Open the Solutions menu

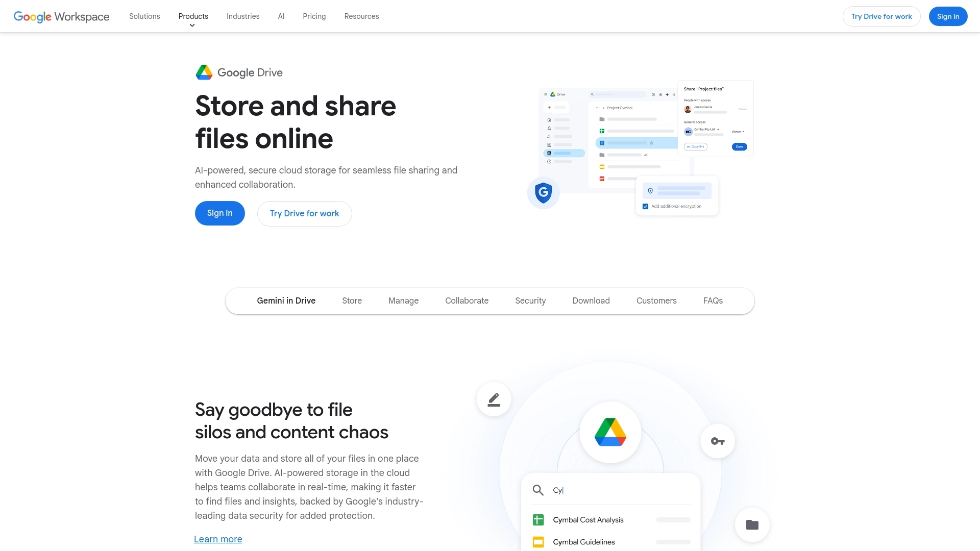(x=144, y=16)
